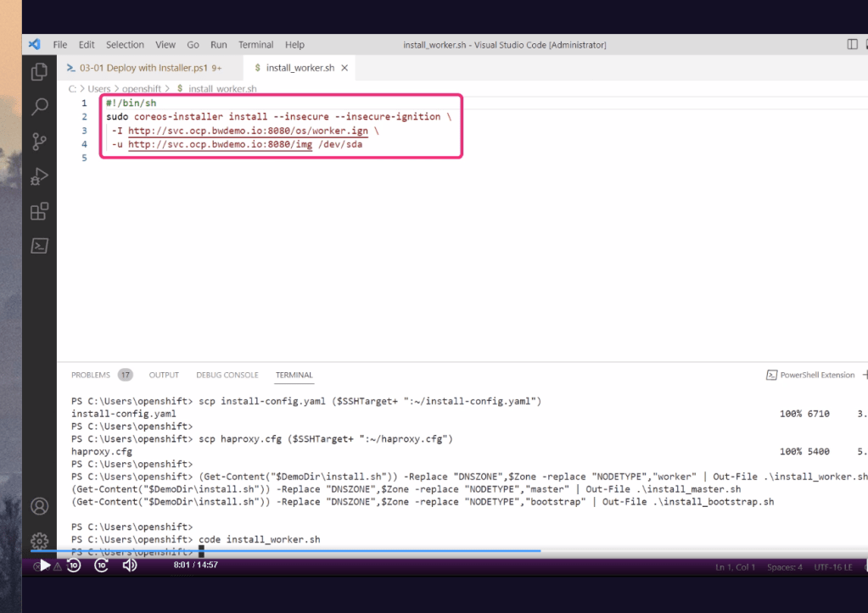Expand the Users breadcrumb segment

click(99, 88)
